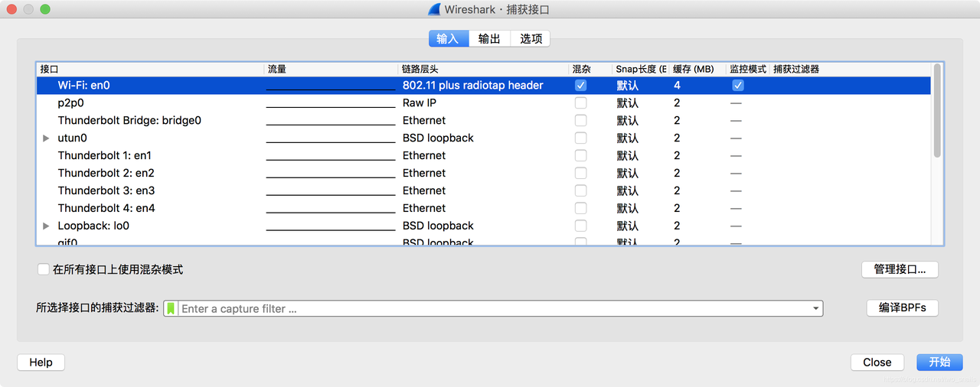Viewport: 980px width, 387px height.
Task: Click the Help button
Action: tap(41, 363)
